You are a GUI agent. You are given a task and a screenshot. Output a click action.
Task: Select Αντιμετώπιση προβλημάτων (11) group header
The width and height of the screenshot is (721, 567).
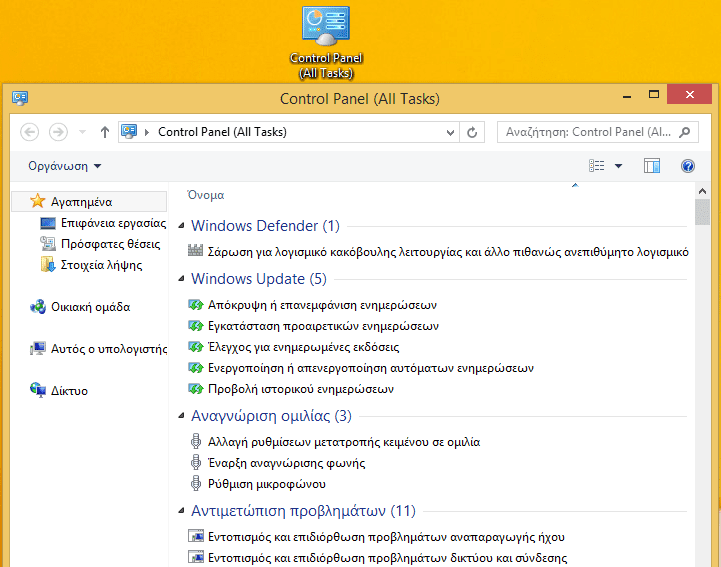pos(303,511)
